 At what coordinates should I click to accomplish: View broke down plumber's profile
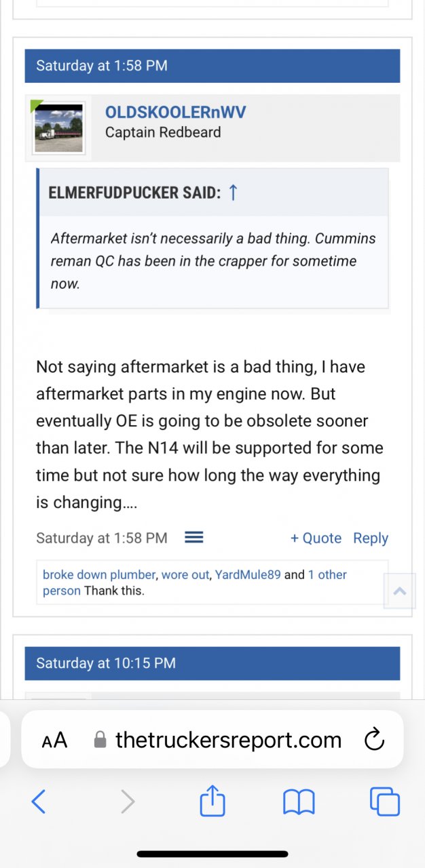coord(99,574)
